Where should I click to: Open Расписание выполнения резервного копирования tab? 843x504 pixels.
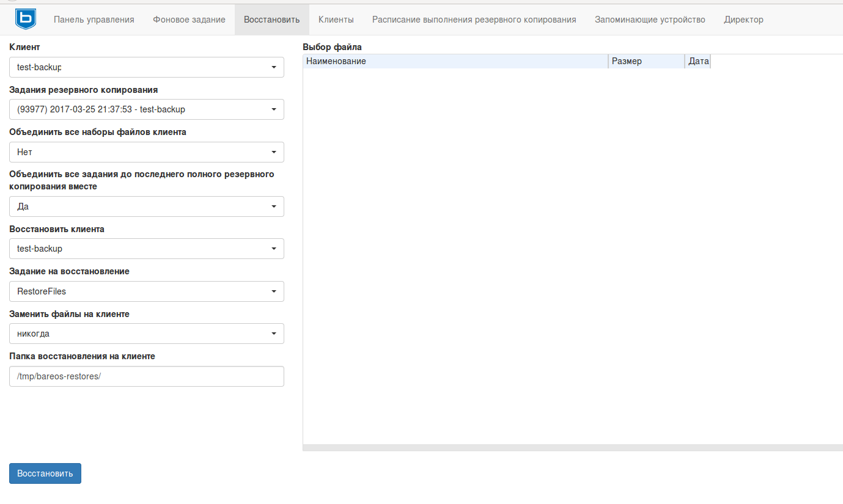[x=474, y=20]
